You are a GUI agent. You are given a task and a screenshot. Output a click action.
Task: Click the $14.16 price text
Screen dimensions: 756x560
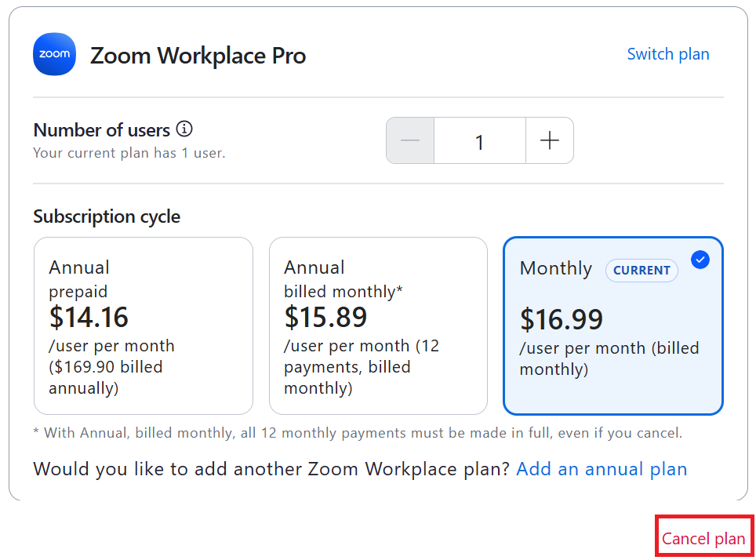[89, 318]
